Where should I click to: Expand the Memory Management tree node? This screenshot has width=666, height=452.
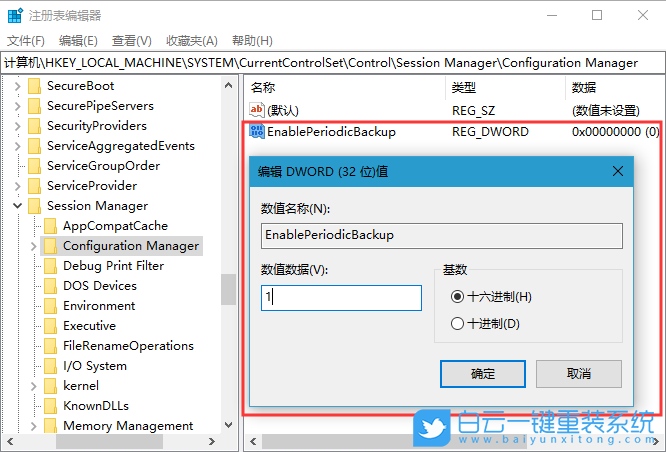pyautogui.click(x=34, y=426)
